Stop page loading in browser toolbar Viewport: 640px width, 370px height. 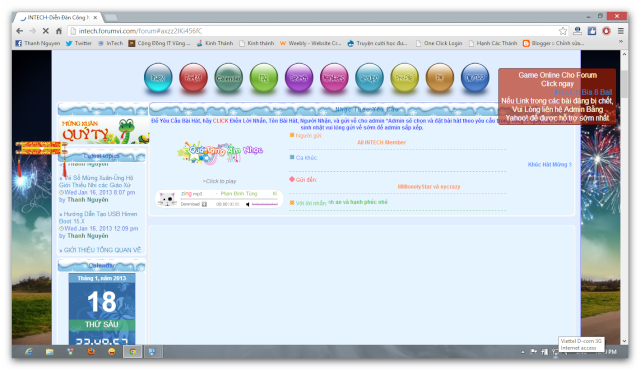coord(46,31)
